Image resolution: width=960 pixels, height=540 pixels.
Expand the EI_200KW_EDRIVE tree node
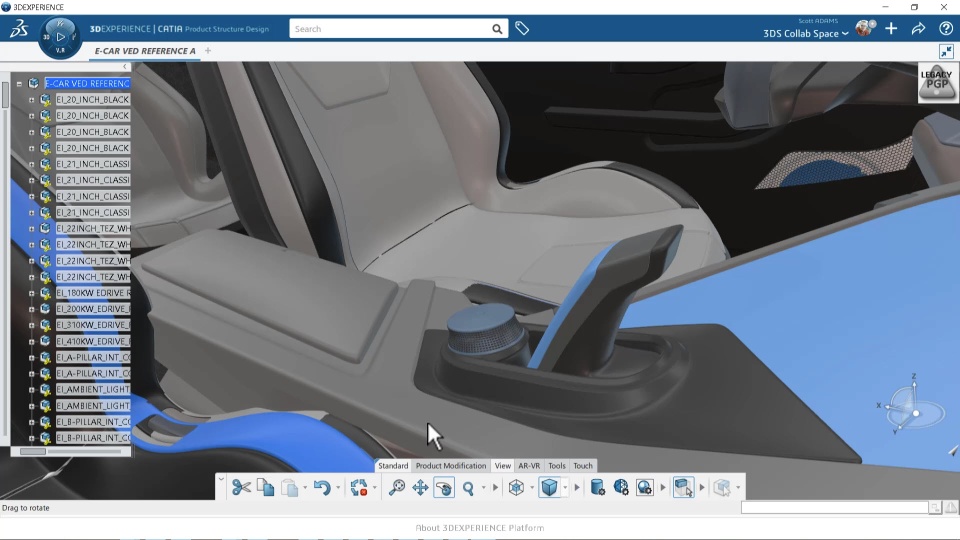[31, 309]
